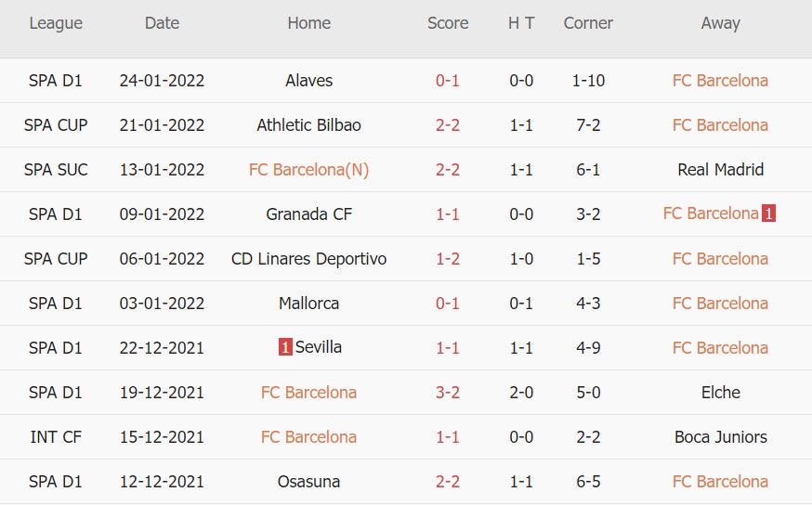Click the Score column header
This screenshot has width=812, height=505.
[x=448, y=23]
